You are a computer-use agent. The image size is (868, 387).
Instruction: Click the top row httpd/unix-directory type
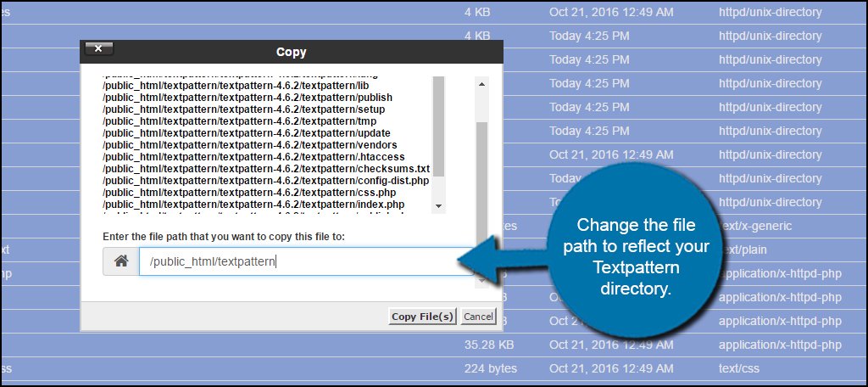pyautogui.click(x=770, y=12)
